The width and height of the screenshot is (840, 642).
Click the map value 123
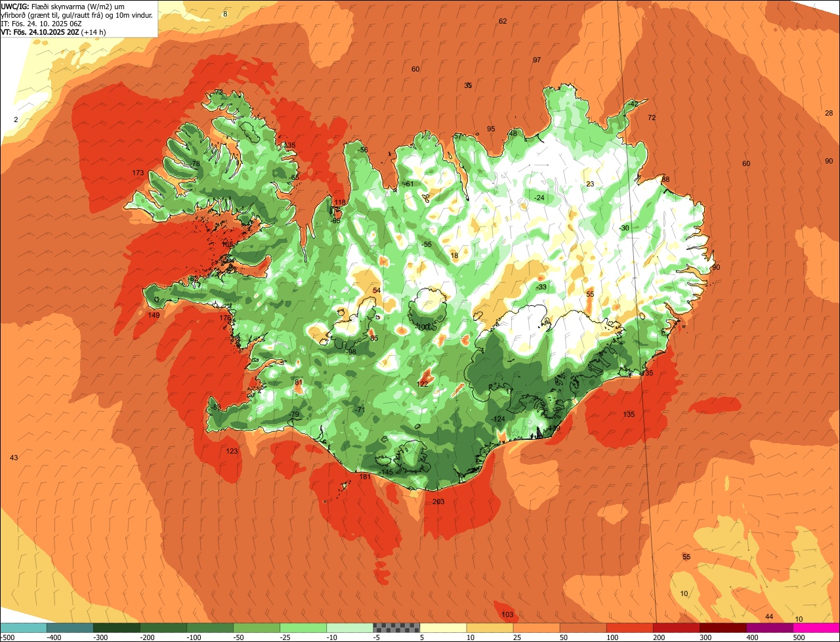pos(232,452)
